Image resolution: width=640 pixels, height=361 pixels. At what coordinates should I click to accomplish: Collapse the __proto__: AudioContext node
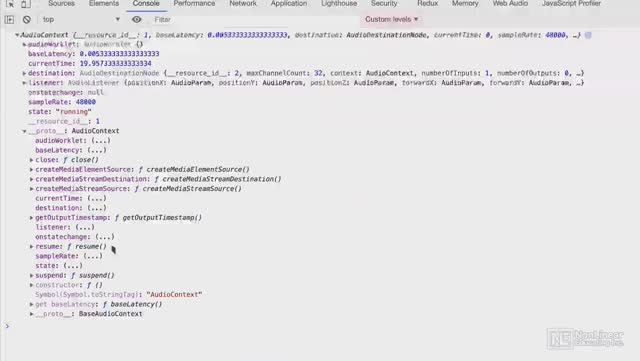tap(24, 131)
